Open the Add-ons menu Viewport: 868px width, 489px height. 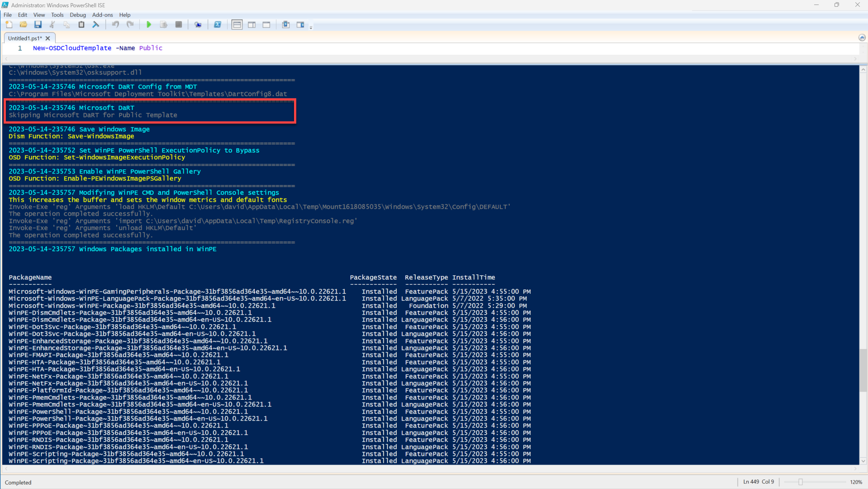coord(102,15)
